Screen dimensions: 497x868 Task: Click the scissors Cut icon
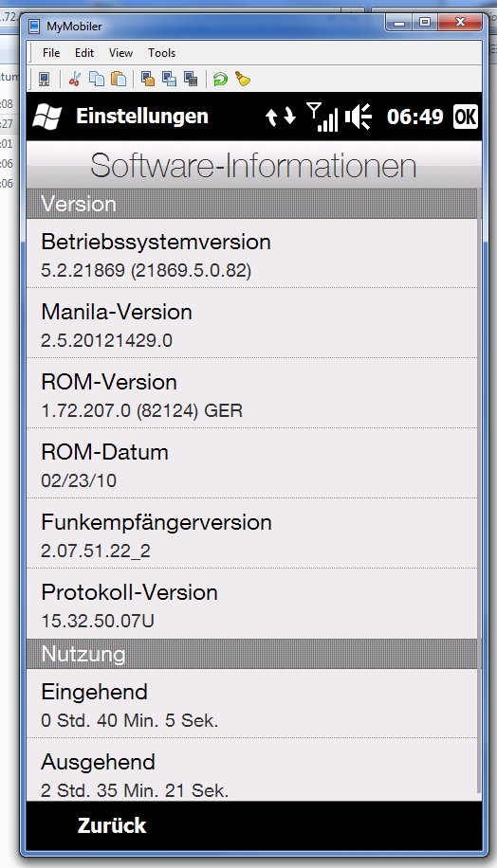(74, 80)
